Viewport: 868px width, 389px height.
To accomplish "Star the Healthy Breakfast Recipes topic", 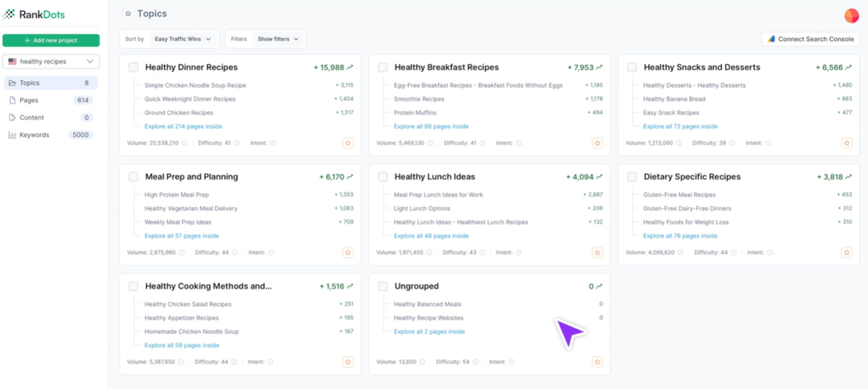I will [x=597, y=143].
